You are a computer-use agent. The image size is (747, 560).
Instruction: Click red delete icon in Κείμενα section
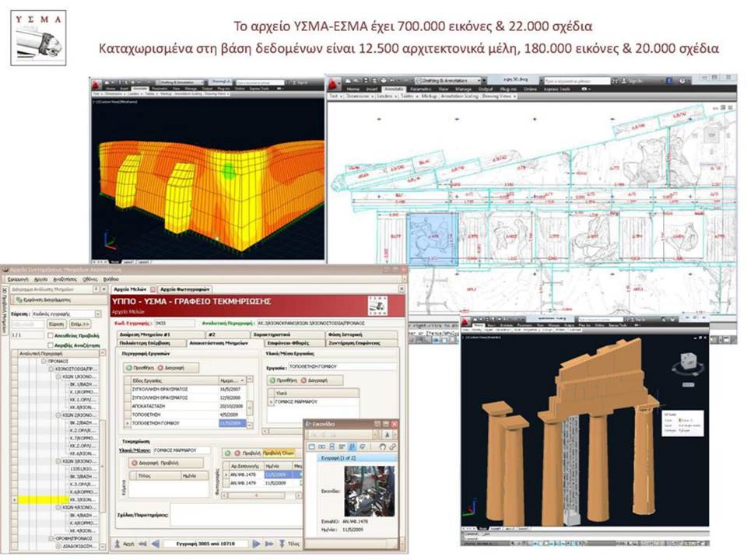click(x=135, y=463)
